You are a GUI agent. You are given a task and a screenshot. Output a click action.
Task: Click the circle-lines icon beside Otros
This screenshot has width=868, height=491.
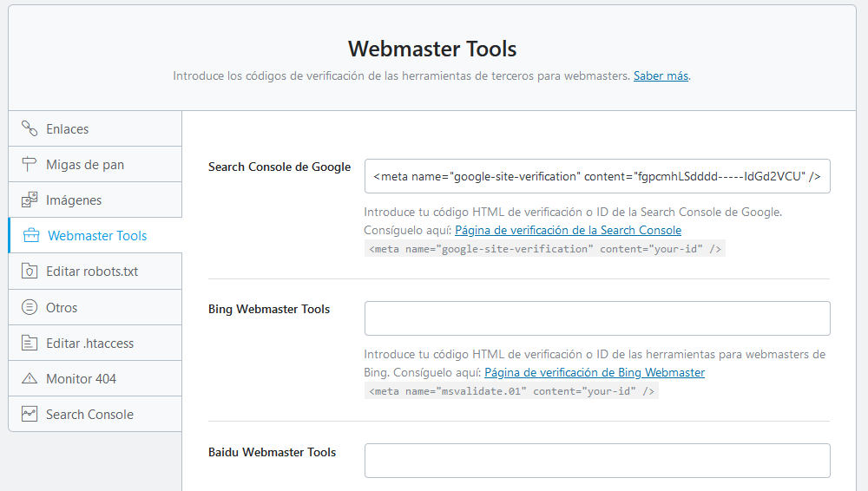pos(30,307)
